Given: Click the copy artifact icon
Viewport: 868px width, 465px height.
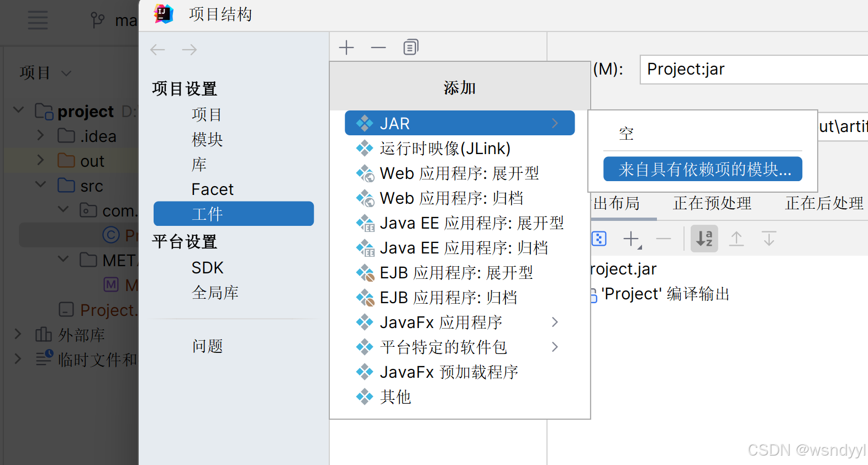Looking at the screenshot, I should click(411, 47).
